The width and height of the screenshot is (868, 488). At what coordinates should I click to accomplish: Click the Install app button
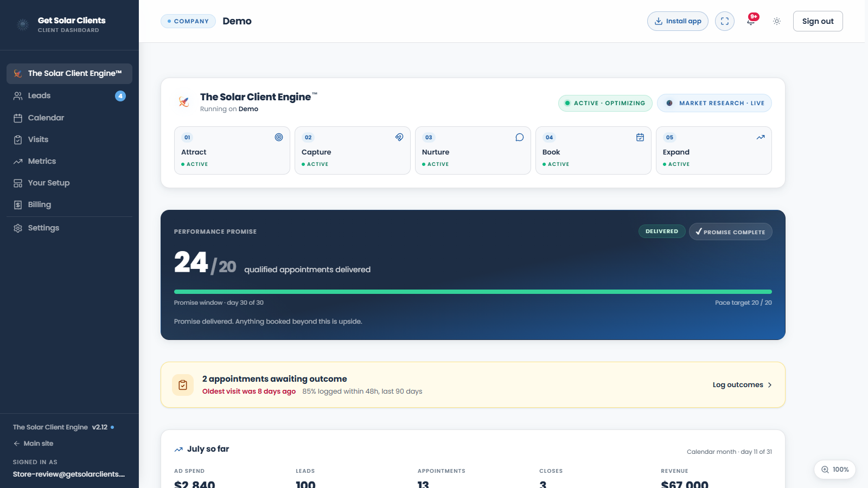tap(678, 21)
